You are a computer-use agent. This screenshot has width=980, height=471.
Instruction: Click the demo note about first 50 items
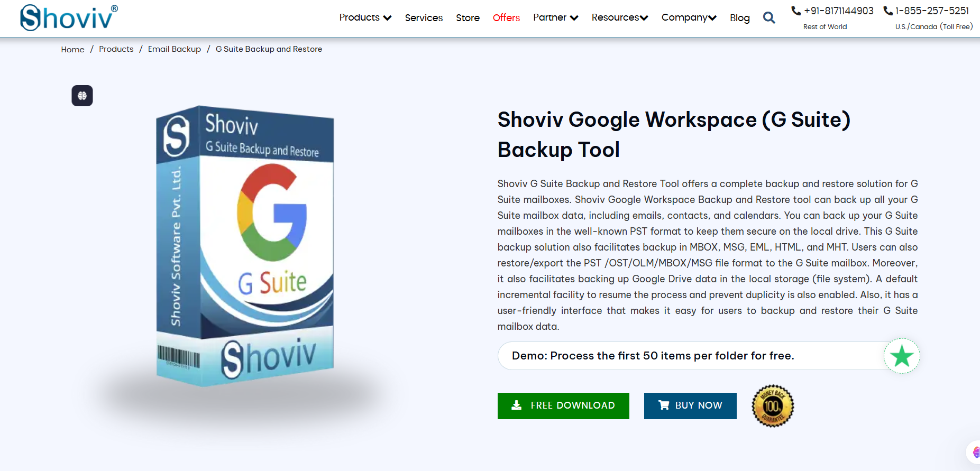coord(653,356)
